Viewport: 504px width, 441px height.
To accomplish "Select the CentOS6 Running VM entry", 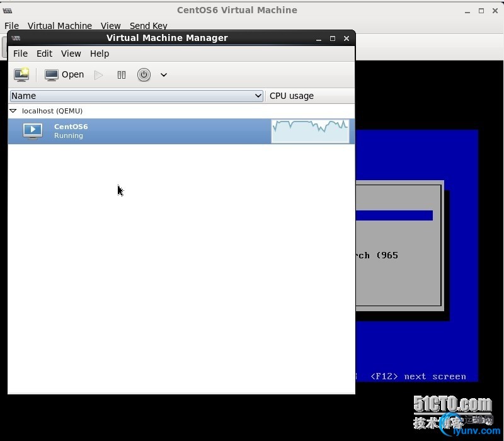I will tap(181, 131).
